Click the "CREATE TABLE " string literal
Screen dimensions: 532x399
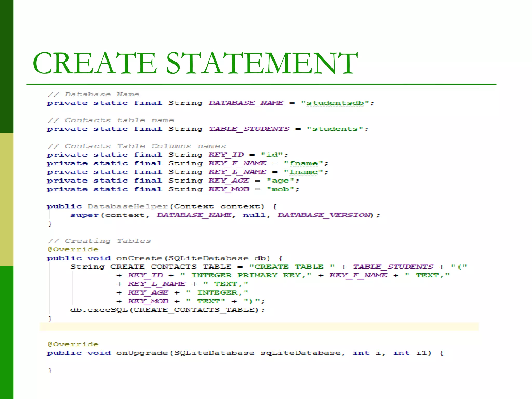(x=292, y=267)
